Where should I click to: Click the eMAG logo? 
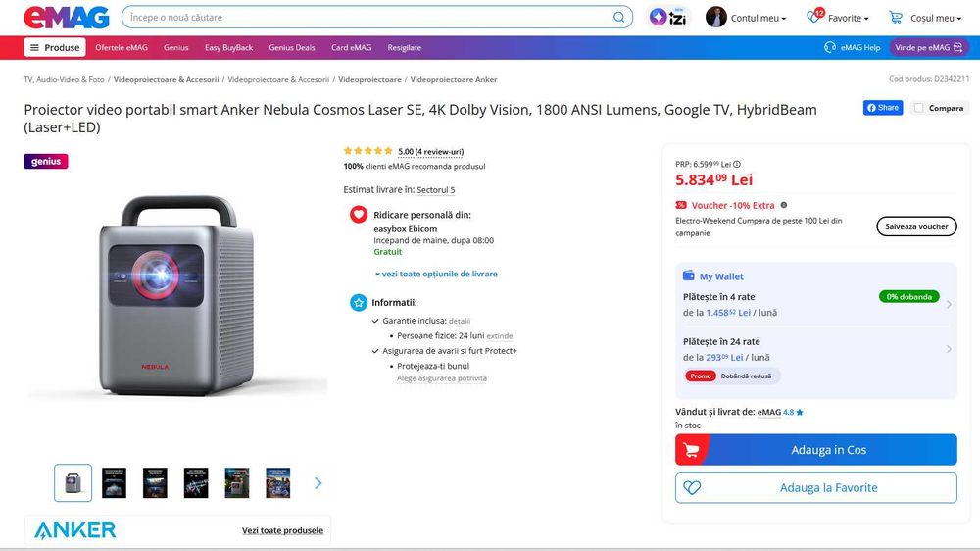click(66, 17)
